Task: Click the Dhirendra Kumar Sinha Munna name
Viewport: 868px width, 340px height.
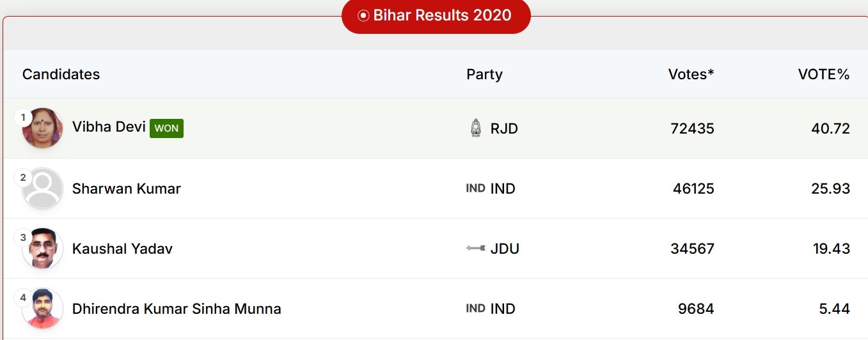Action: click(x=177, y=309)
